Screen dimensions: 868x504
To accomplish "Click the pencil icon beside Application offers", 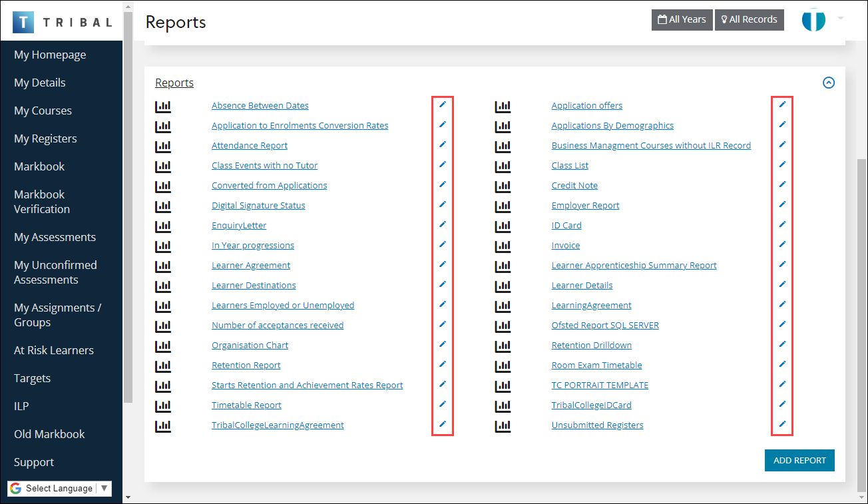I will 782,105.
